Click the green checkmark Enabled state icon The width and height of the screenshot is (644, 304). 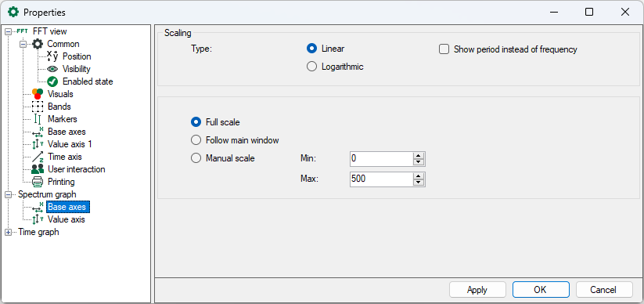pos(52,81)
